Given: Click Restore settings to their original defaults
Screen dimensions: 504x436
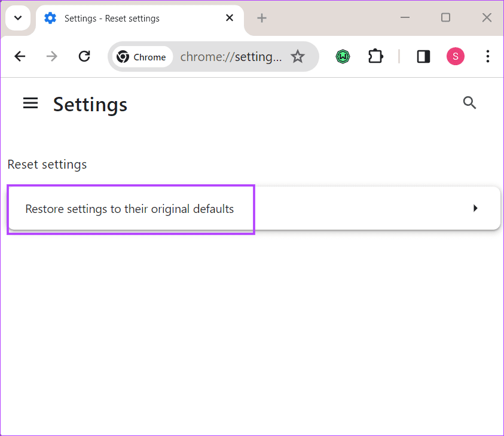Looking at the screenshot, I should pos(130,209).
